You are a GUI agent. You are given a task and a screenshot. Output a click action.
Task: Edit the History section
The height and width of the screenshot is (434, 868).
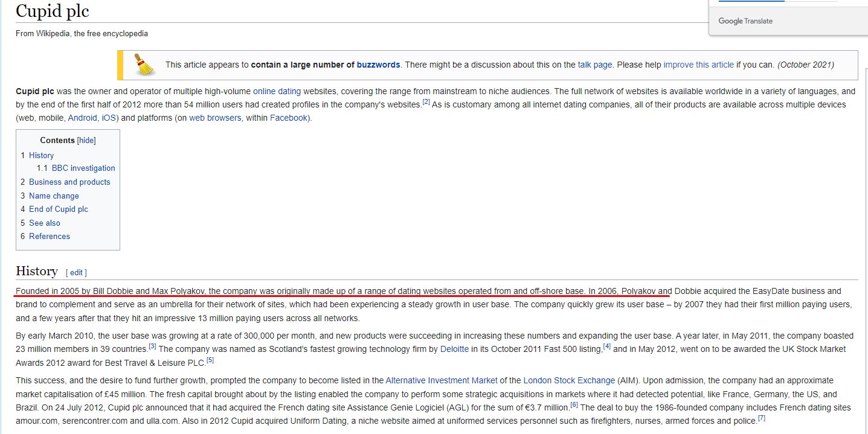tap(76, 272)
